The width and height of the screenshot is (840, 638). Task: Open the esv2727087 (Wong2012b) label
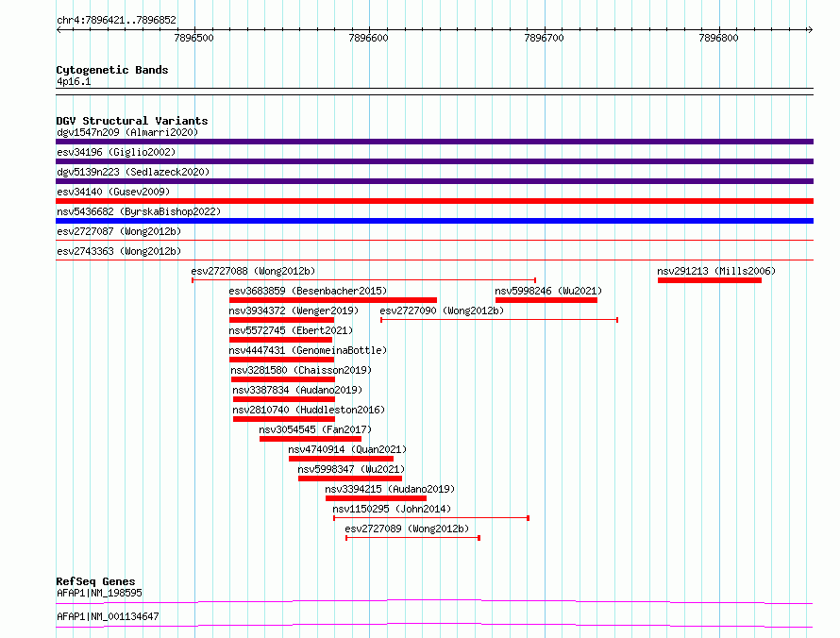point(119,231)
